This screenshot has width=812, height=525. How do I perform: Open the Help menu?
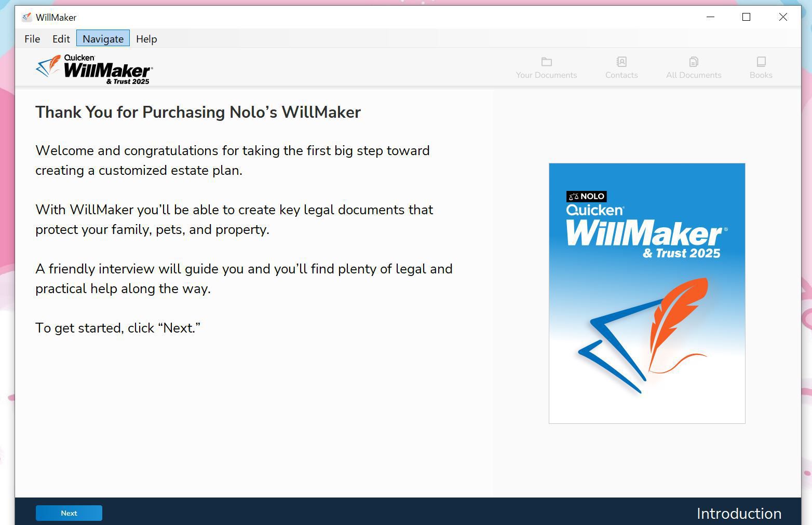point(146,39)
